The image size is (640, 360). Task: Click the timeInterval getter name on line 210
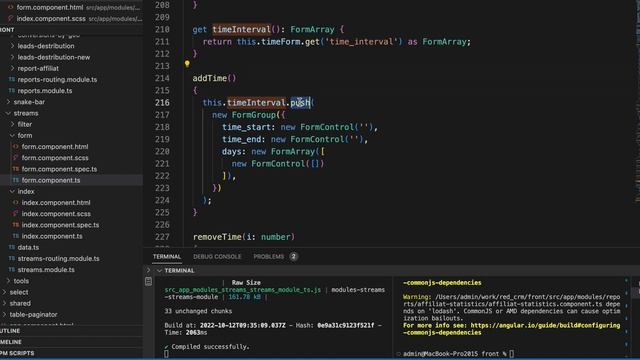(x=241, y=29)
